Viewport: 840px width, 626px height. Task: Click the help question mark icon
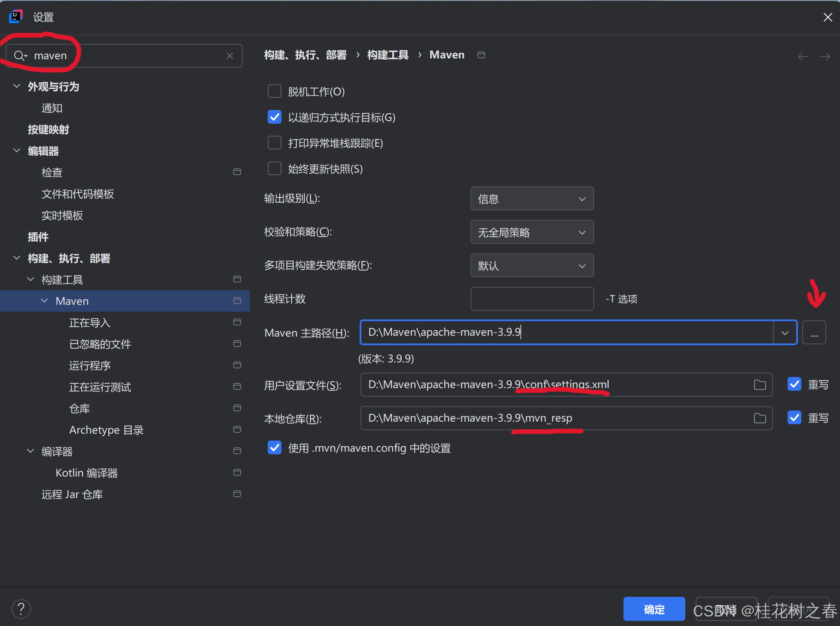pos(21,609)
